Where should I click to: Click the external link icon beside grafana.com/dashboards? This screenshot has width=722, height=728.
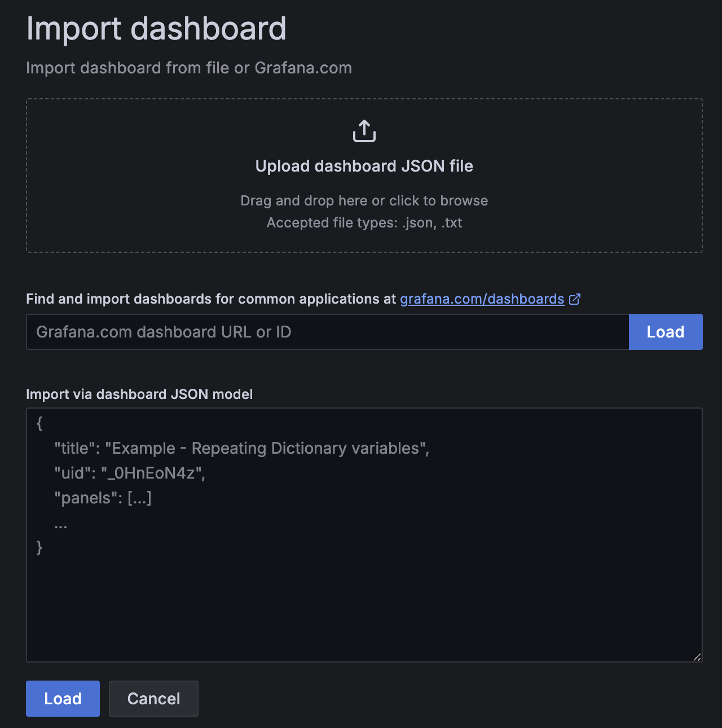pyautogui.click(x=575, y=299)
